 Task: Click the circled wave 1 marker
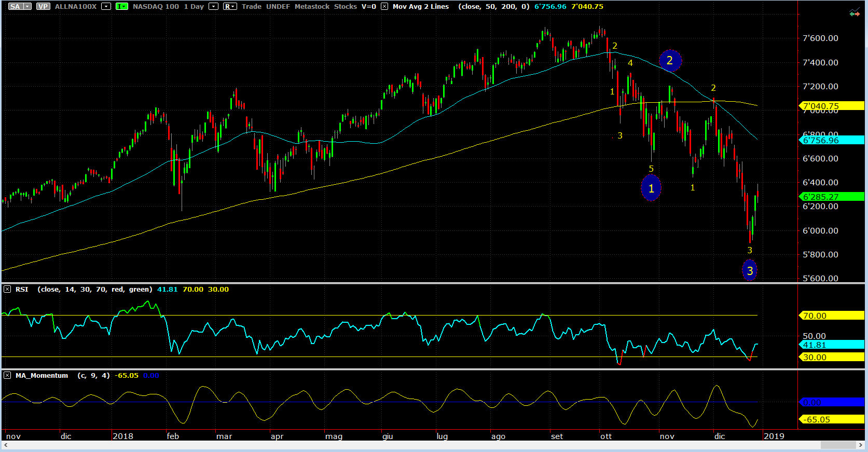click(x=651, y=188)
